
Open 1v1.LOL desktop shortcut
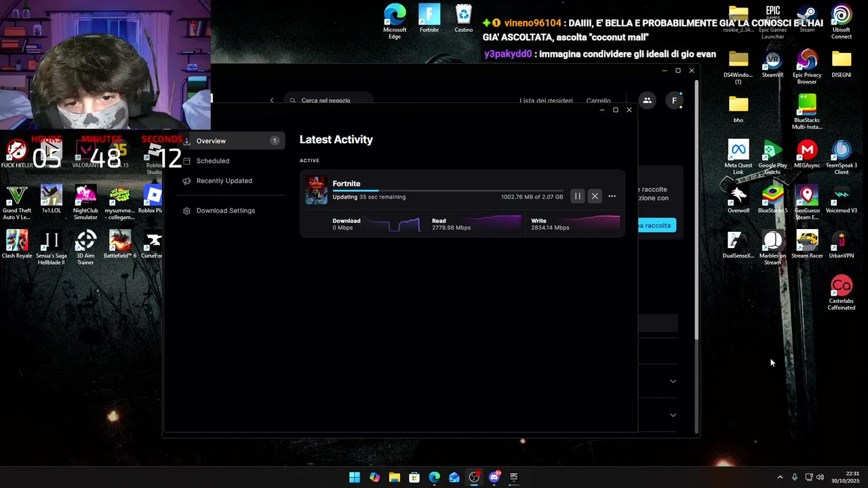52,200
